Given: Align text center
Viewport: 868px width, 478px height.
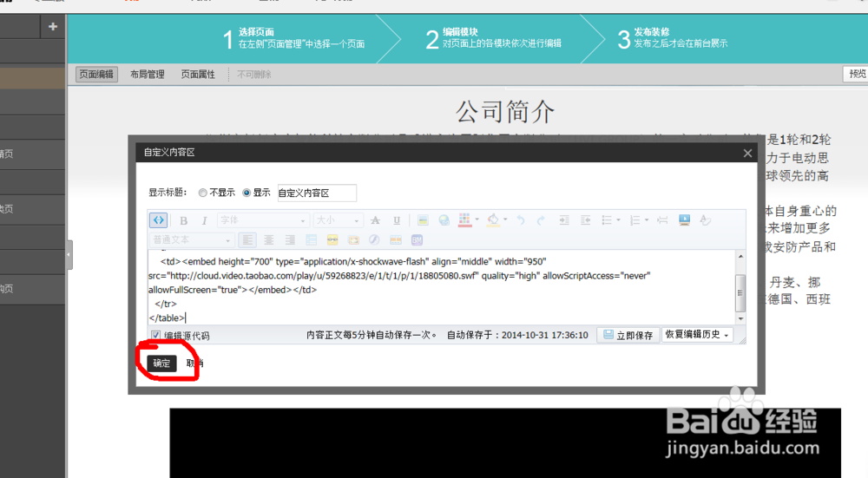Looking at the screenshot, I should tap(268, 240).
